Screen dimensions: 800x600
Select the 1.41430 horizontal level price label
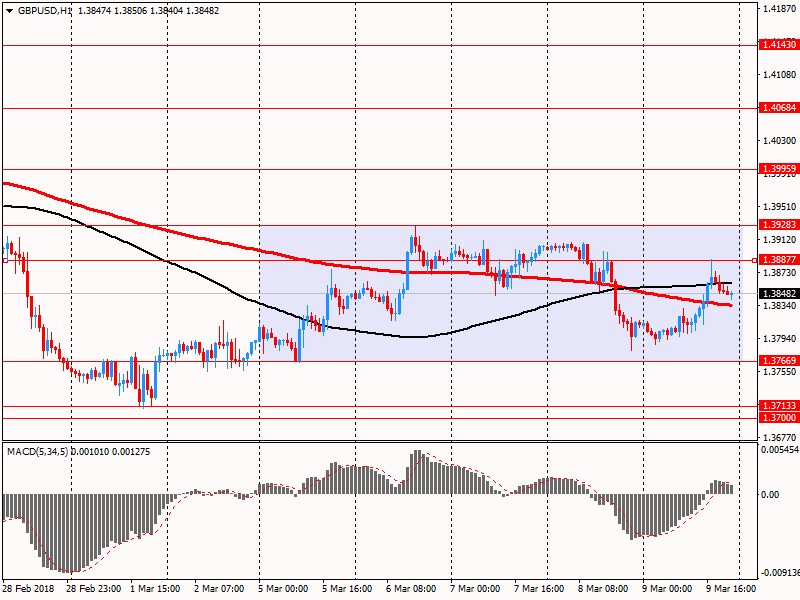[779, 45]
